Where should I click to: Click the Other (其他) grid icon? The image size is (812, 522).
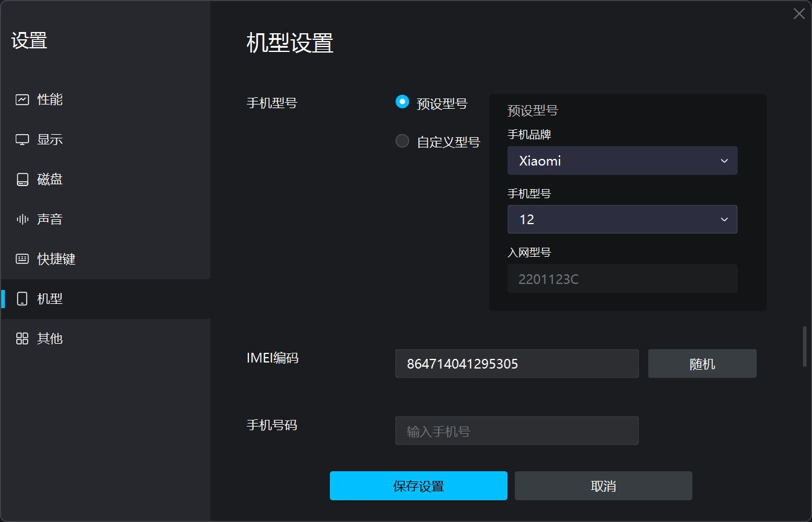click(22, 339)
